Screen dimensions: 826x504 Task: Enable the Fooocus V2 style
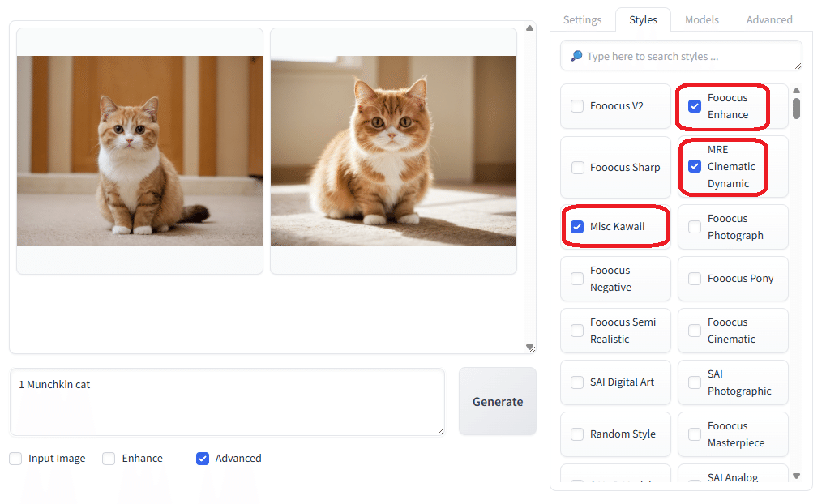577,106
